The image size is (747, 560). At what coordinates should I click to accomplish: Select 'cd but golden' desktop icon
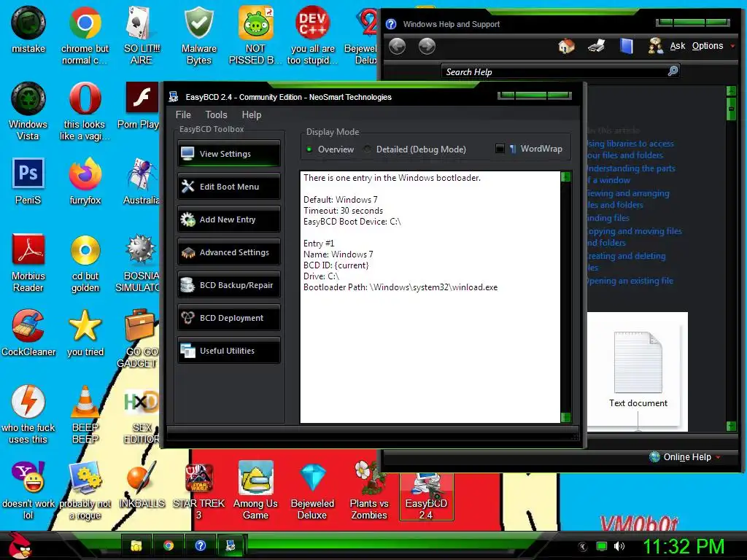coord(85,263)
